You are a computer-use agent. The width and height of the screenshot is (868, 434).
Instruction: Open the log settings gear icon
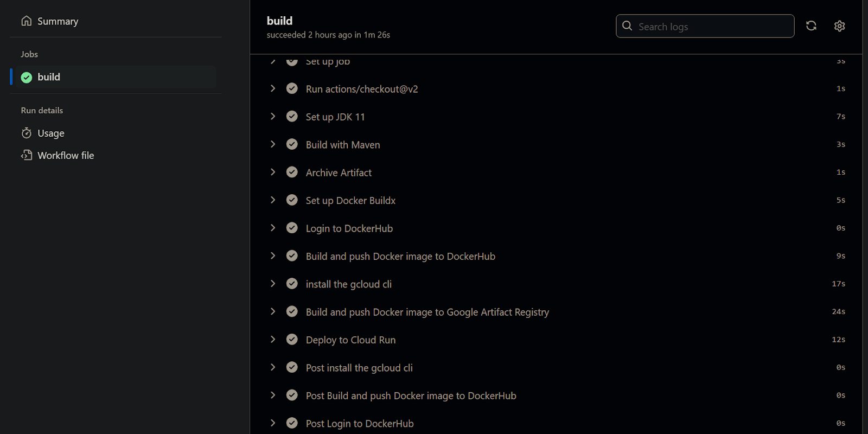point(839,26)
